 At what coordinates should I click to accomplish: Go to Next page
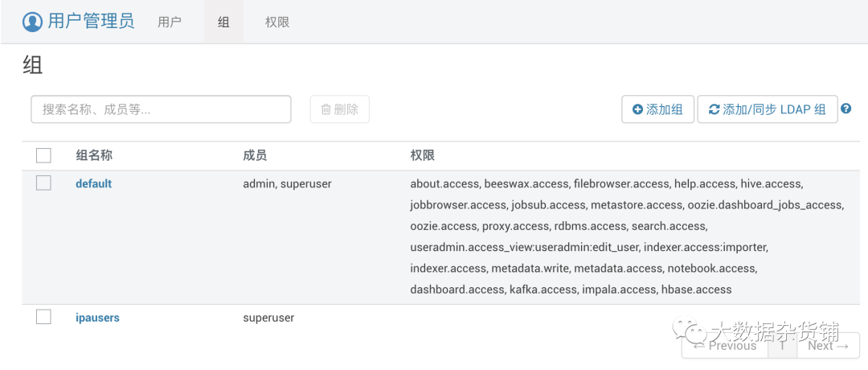[828, 346]
